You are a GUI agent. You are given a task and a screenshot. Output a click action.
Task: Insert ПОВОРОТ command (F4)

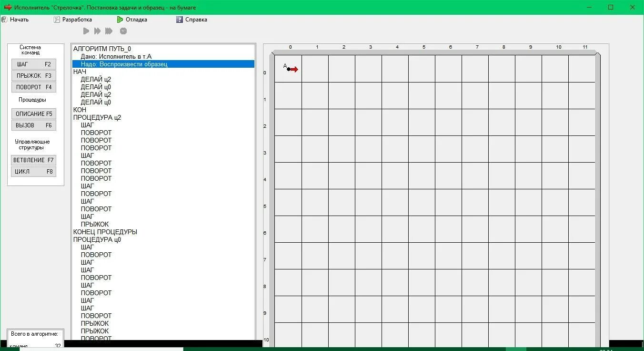tap(34, 87)
